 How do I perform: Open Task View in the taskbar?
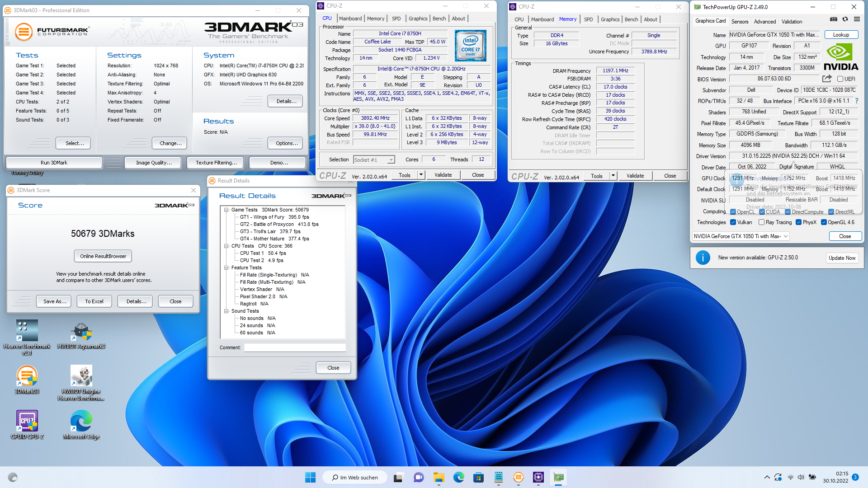pos(398,477)
